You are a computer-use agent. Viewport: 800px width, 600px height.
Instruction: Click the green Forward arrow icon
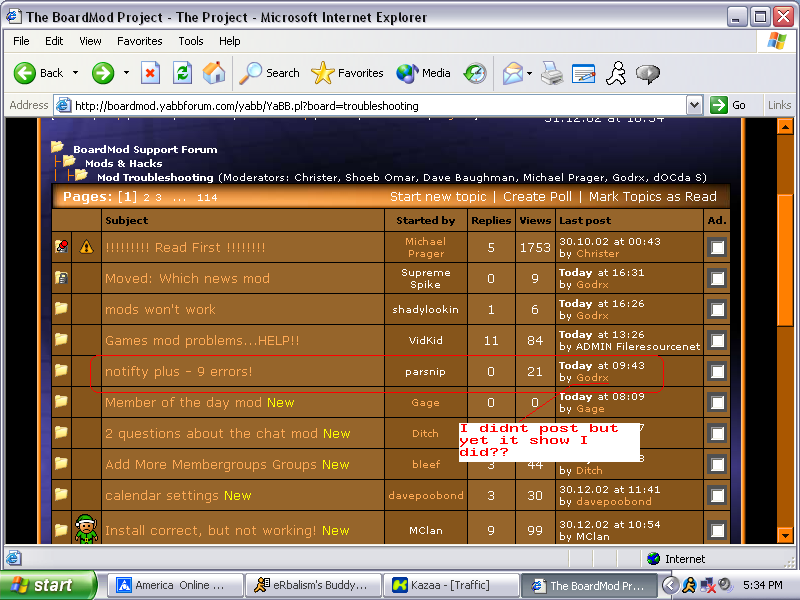[x=103, y=73]
